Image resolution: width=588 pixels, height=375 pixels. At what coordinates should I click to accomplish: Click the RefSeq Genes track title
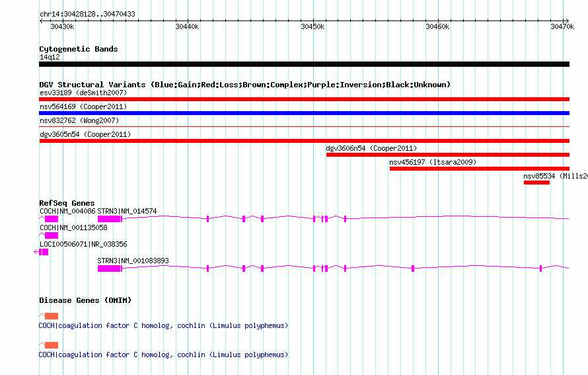coord(67,203)
